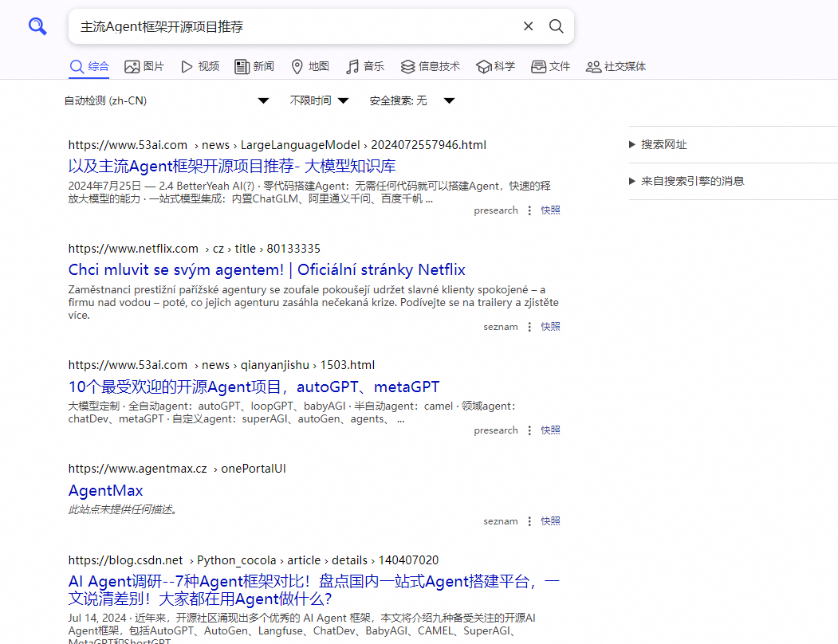Screen dimensions: 838x644
Task: Open 快照 cached link for 大模型知识库 result
Action: [x=550, y=210]
